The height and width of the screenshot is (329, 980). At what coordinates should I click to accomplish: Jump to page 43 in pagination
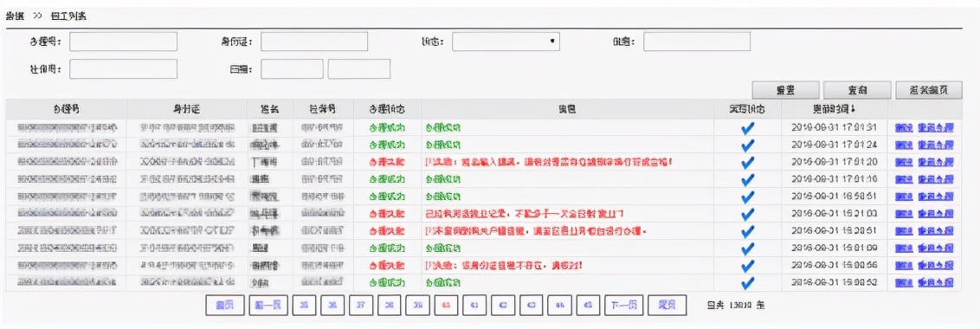tap(532, 306)
